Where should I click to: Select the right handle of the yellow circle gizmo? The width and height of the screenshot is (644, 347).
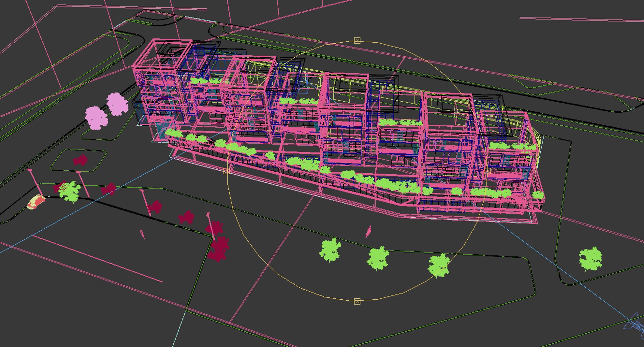click(488, 171)
